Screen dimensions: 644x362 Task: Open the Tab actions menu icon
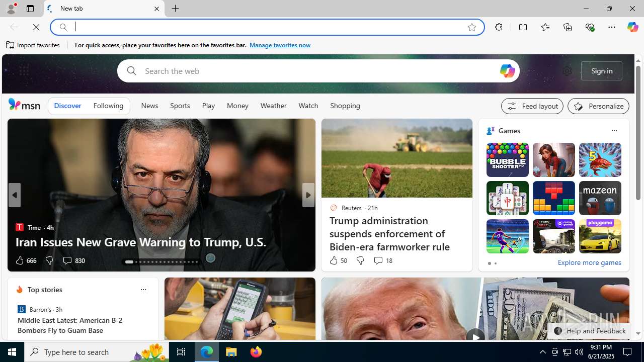coord(30,9)
